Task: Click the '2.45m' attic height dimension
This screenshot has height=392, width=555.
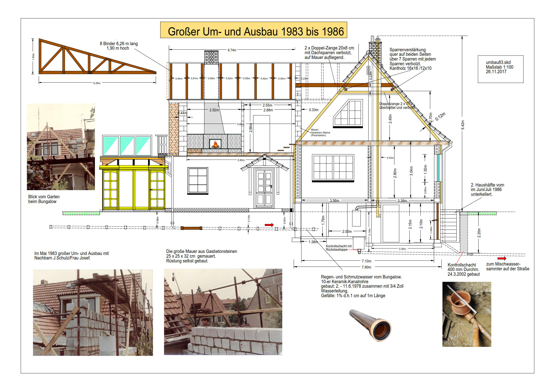Action: click(x=390, y=119)
